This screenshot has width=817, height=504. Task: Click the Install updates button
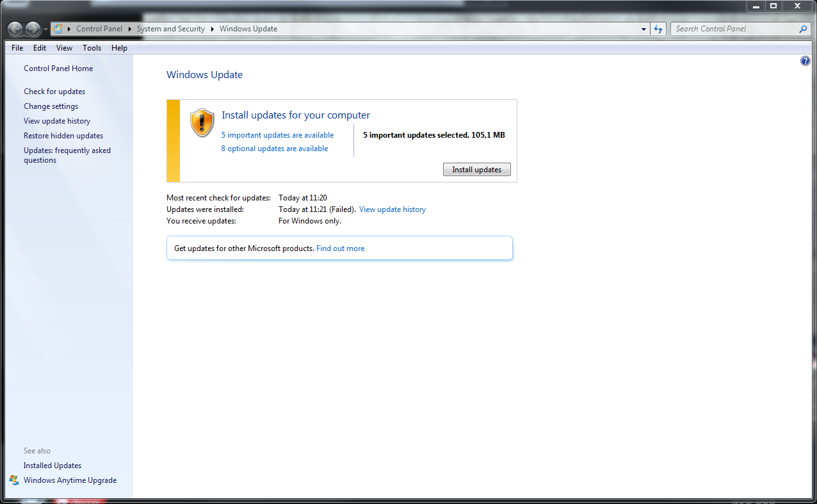(477, 170)
